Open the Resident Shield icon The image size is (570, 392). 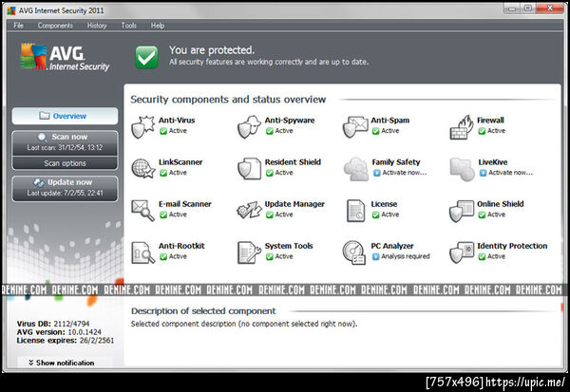pos(249,169)
